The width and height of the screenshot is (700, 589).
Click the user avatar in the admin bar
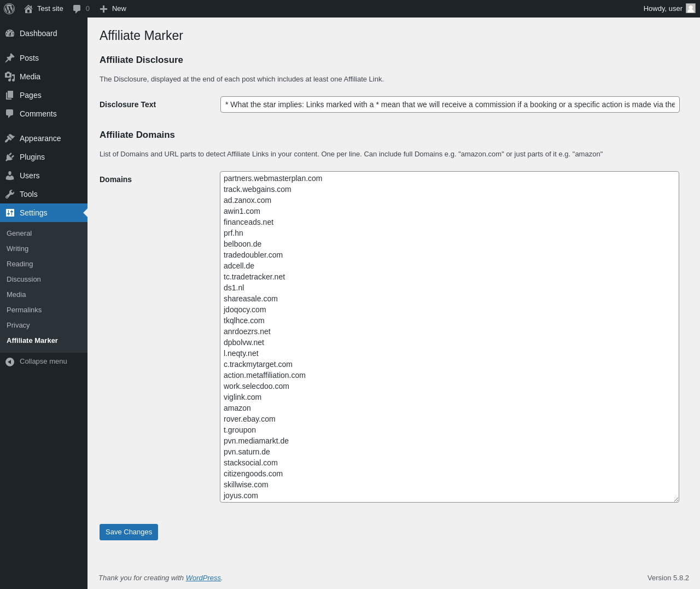[x=691, y=8]
